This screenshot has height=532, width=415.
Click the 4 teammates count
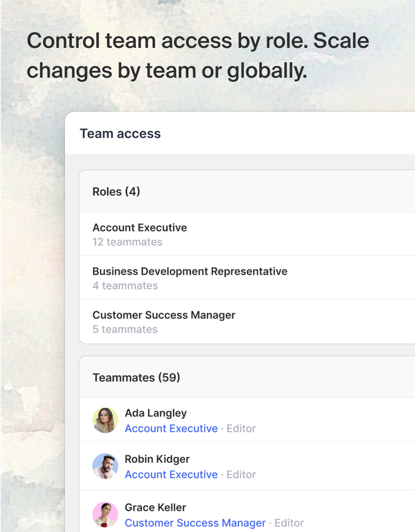[125, 286]
